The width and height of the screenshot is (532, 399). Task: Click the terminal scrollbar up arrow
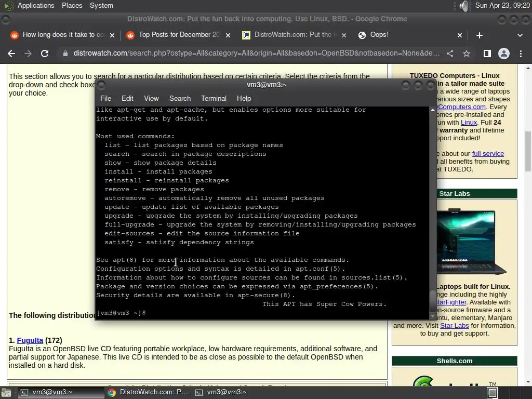[432, 110]
